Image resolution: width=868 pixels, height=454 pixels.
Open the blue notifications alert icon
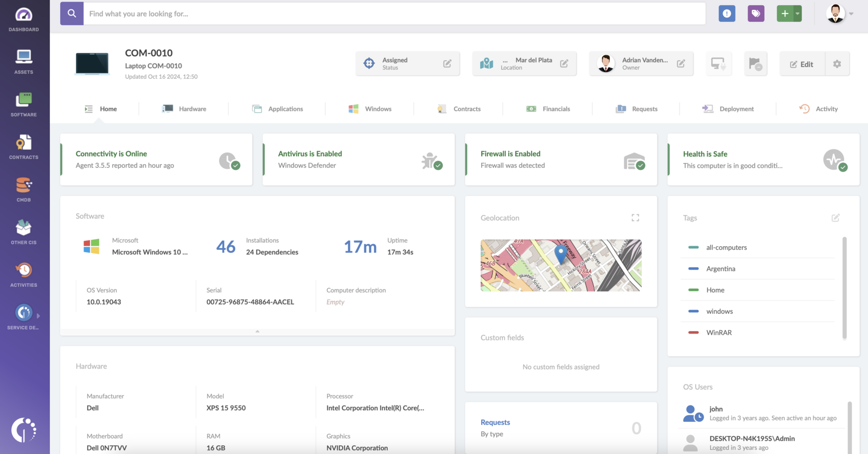pos(727,14)
